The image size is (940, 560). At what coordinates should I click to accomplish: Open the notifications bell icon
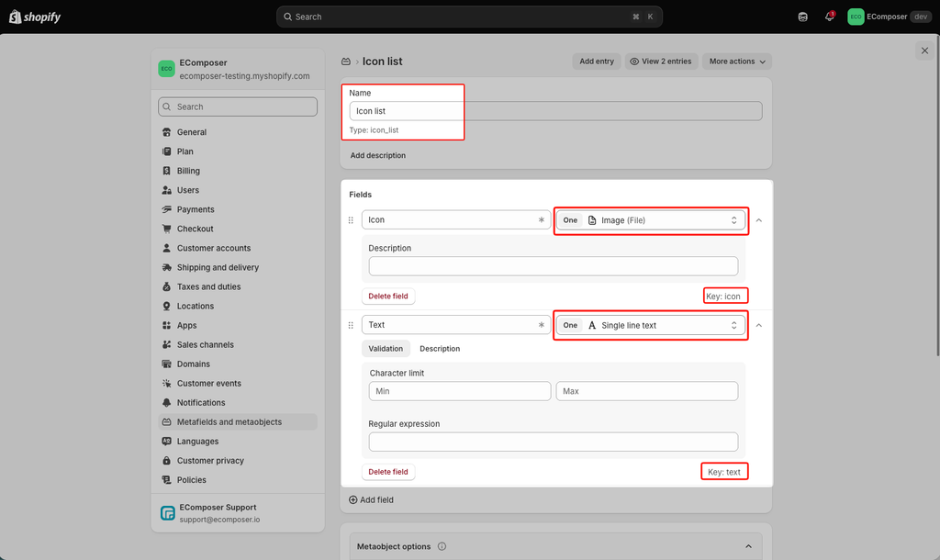pos(829,17)
